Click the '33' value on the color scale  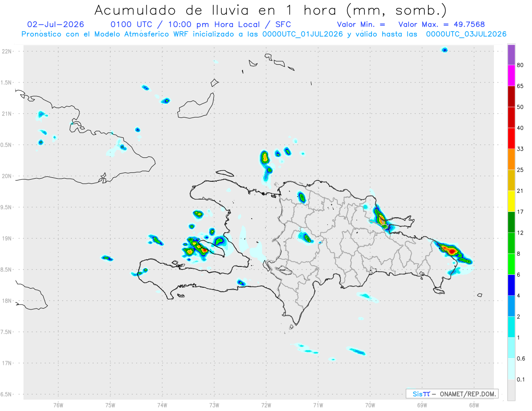click(520, 149)
